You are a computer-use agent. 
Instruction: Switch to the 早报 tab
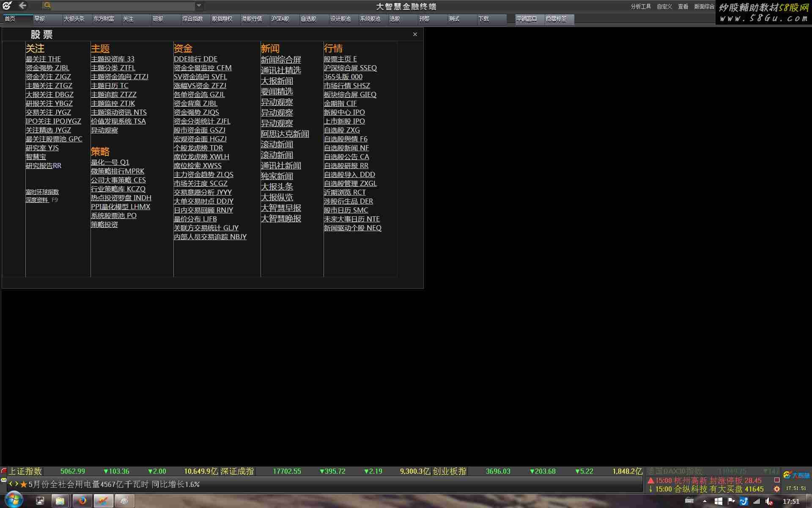[x=48, y=19]
